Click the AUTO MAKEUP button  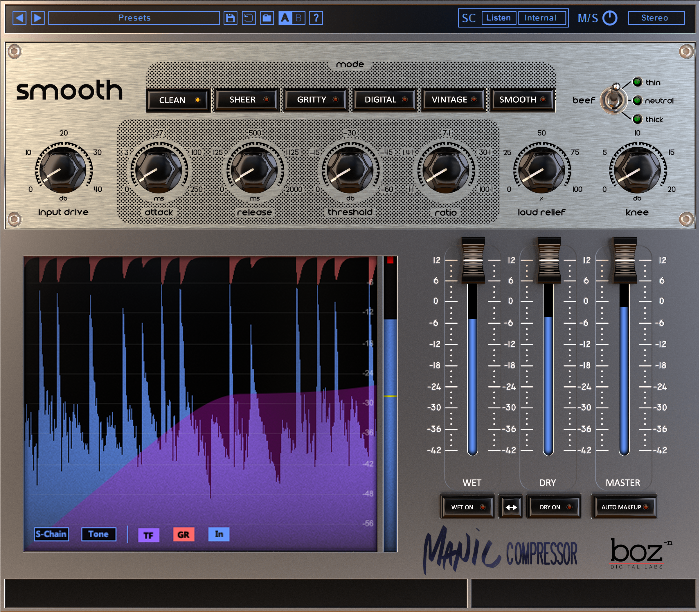pyautogui.click(x=624, y=507)
